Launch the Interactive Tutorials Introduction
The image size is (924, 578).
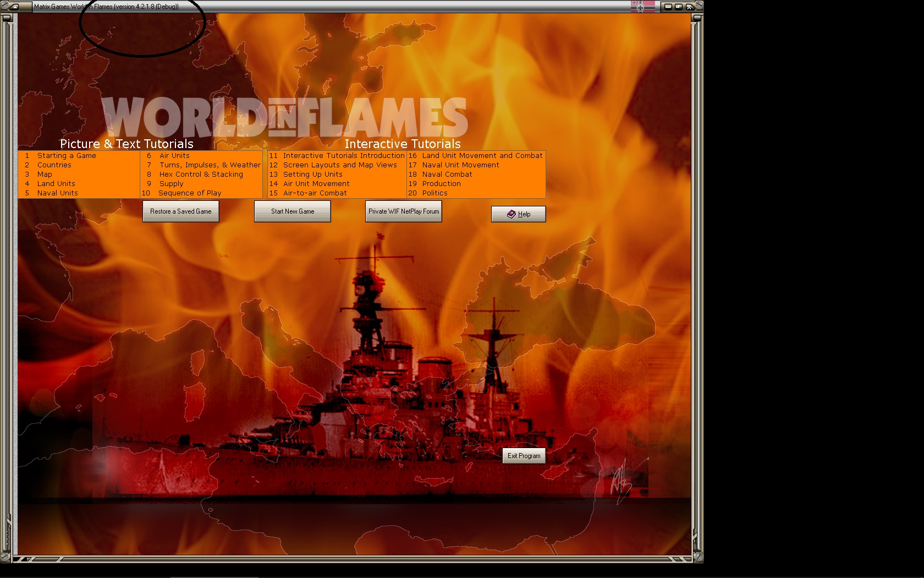[x=343, y=155]
